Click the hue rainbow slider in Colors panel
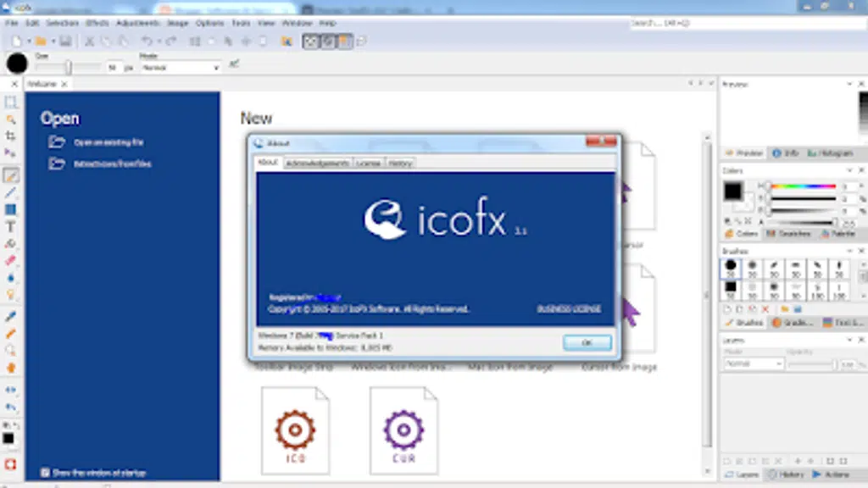Image resolution: width=868 pixels, height=488 pixels. point(803,186)
